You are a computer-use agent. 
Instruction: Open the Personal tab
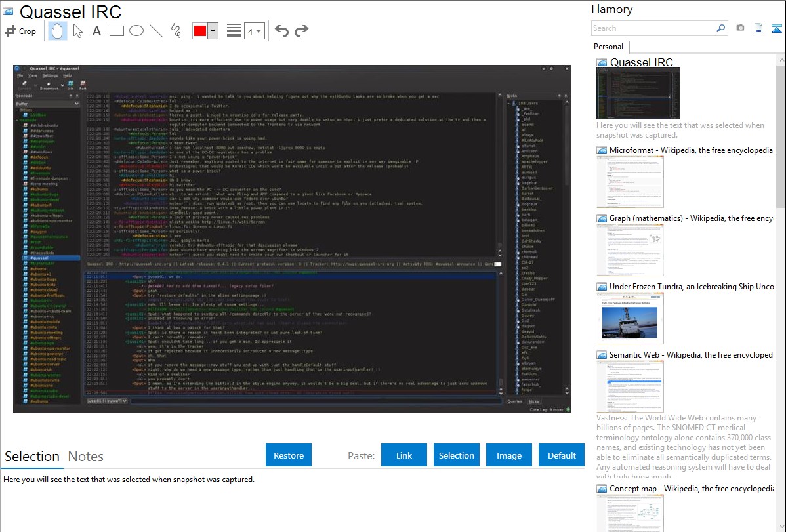[608, 47]
